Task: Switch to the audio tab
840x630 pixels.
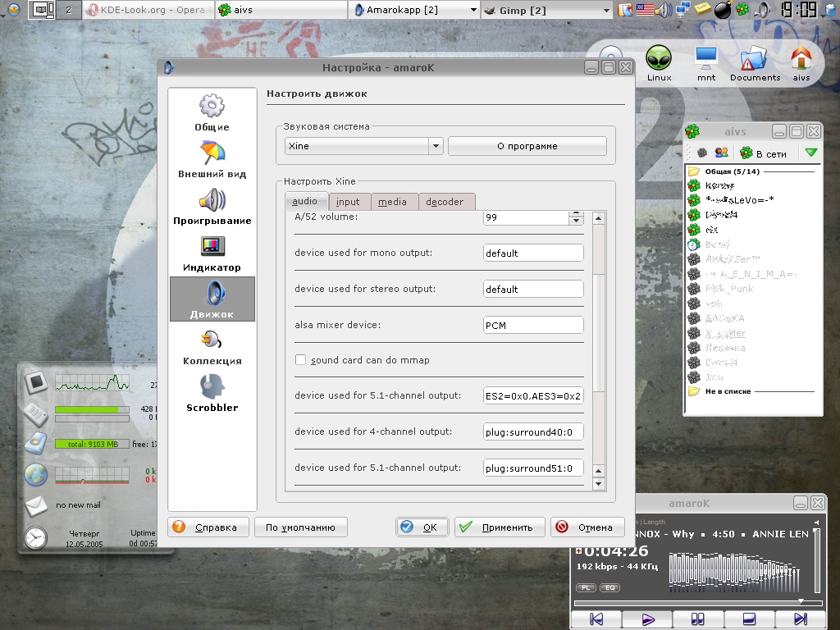Action: tap(305, 201)
